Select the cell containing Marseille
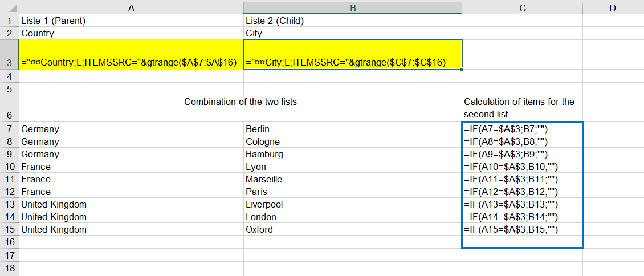This screenshot has width=644, height=276. 352,179
